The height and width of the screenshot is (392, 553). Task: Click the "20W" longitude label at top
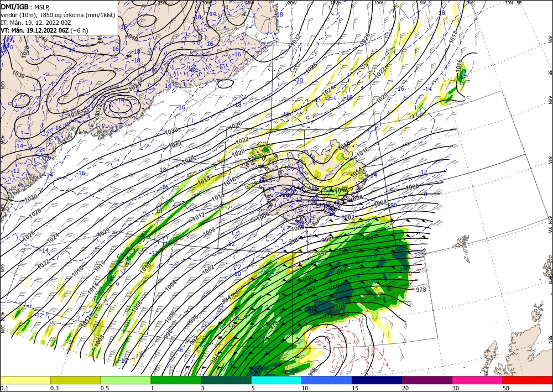(291, 3)
